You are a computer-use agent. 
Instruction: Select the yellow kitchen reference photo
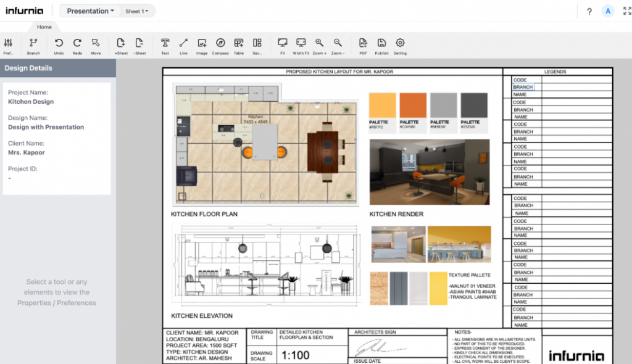[x=459, y=244]
